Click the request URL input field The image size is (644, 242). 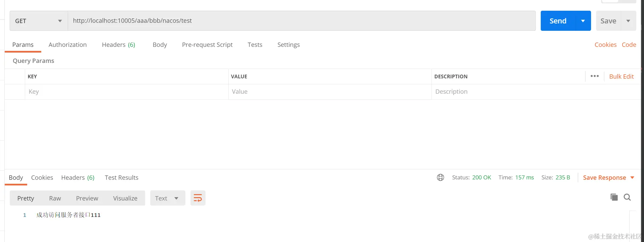click(x=301, y=21)
